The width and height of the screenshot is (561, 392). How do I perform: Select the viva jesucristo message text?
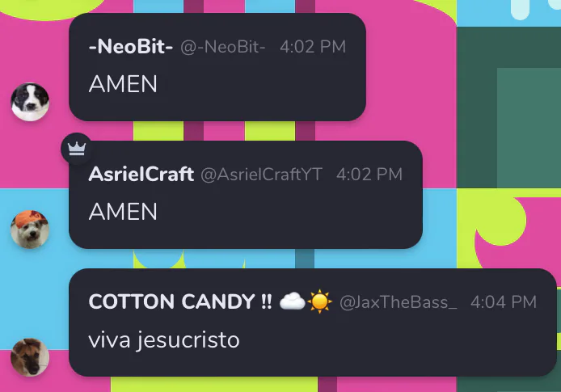coord(164,340)
